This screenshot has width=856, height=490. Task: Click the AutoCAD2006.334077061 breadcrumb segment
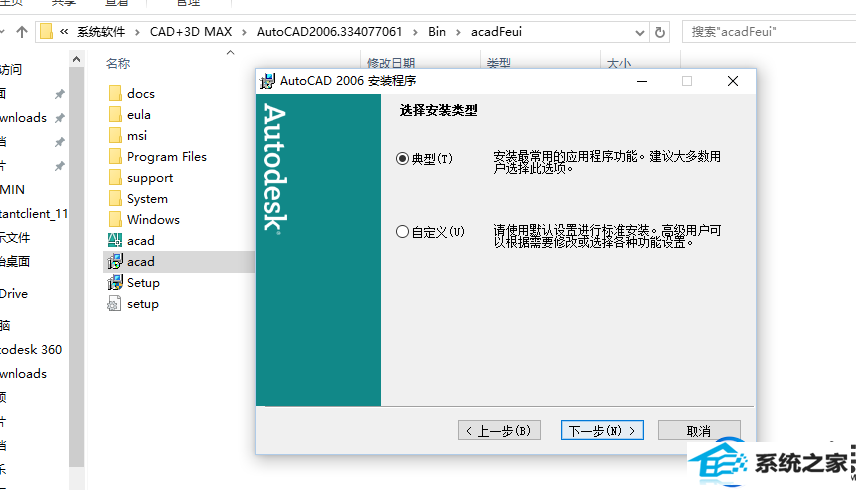point(329,32)
